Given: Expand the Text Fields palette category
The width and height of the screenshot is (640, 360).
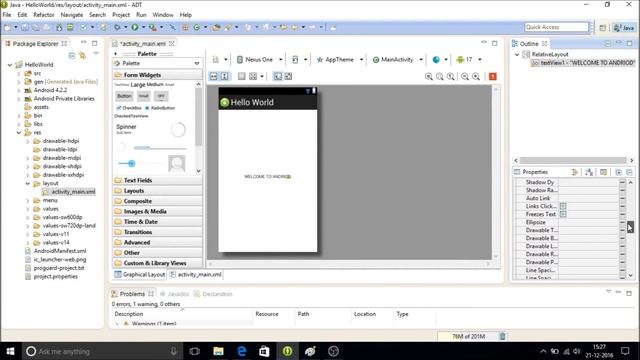Looking at the screenshot, I should (x=157, y=180).
